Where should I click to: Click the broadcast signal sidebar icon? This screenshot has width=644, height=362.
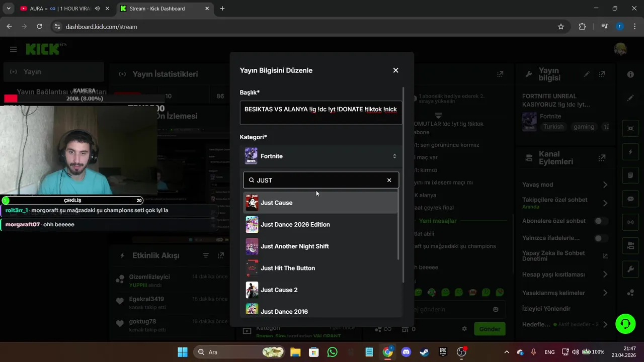coord(630,222)
